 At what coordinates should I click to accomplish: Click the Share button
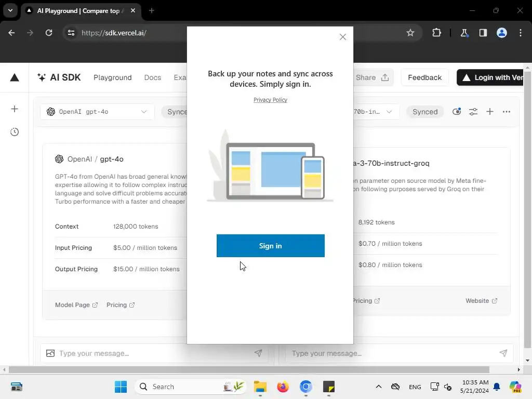click(372, 77)
